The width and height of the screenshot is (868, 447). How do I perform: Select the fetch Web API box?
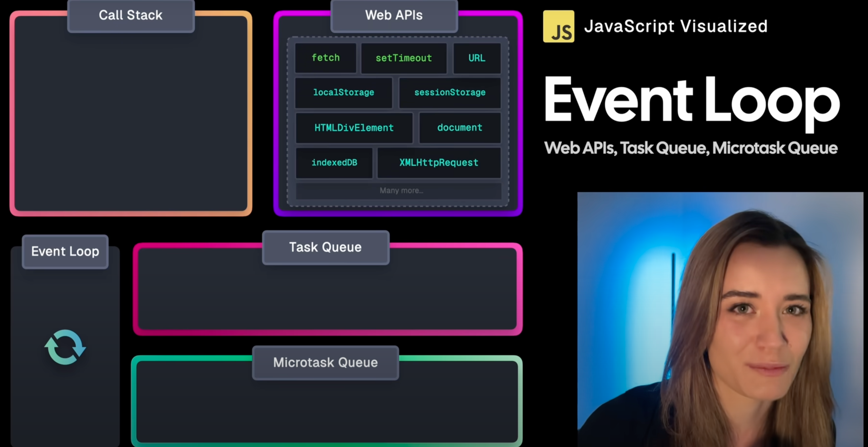coord(325,58)
